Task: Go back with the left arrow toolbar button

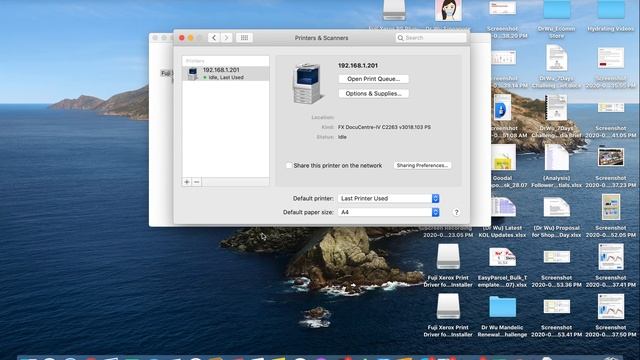Action: pyautogui.click(x=214, y=38)
